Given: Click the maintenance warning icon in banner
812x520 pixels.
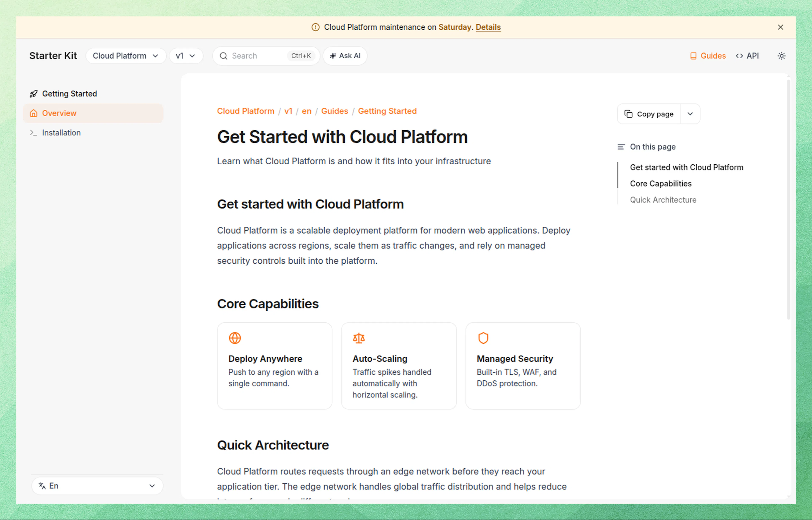Looking at the screenshot, I should (x=315, y=27).
